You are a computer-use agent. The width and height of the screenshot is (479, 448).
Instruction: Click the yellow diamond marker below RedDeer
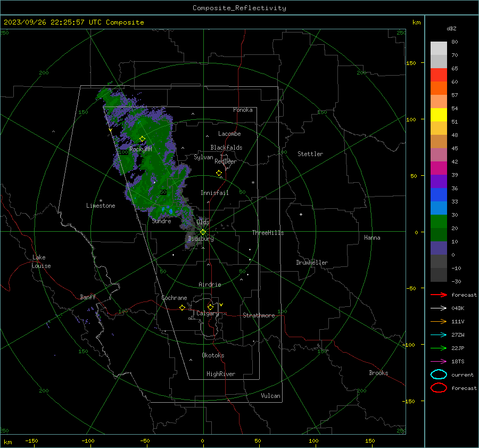219,173
